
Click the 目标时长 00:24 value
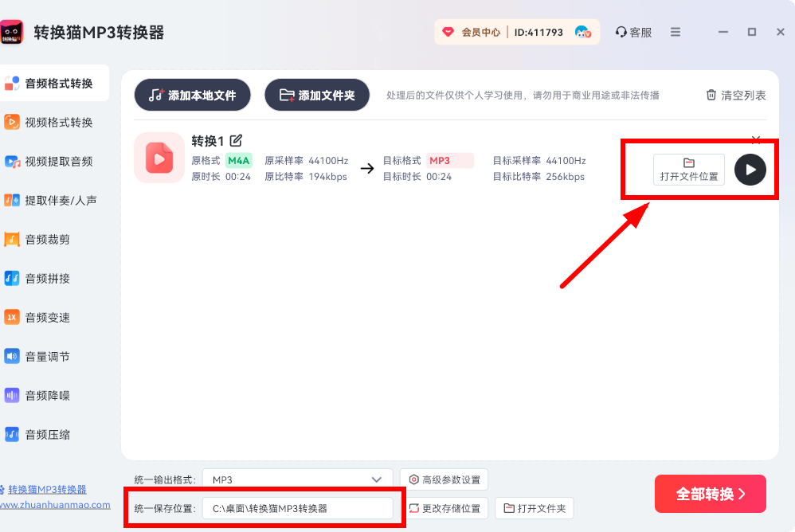click(x=439, y=177)
